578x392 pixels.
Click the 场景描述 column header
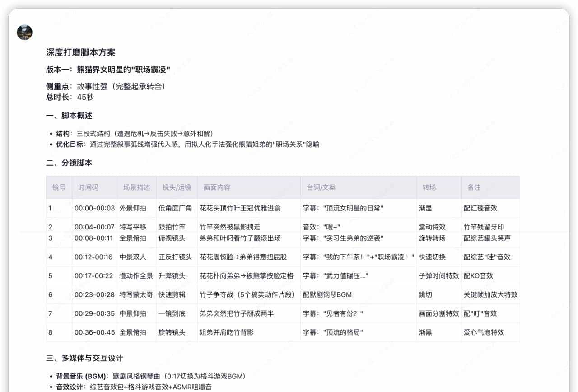137,187
